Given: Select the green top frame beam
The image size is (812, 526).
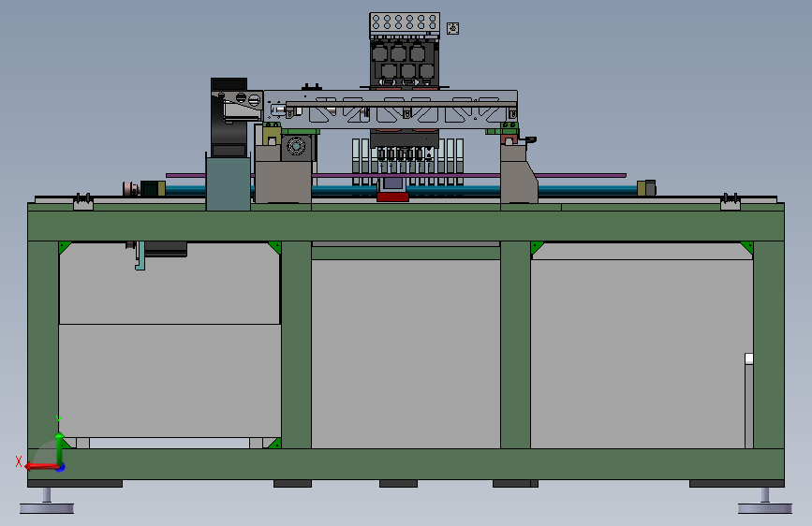Looking at the screenshot, I should click(x=406, y=226).
